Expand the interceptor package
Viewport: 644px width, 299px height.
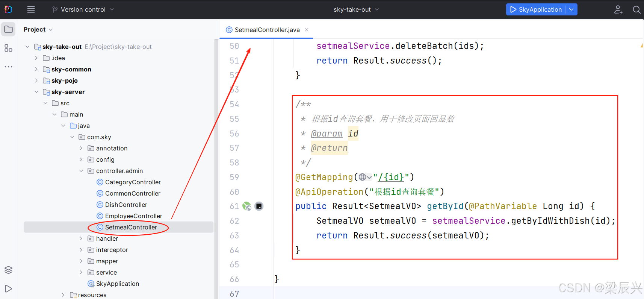(x=81, y=250)
